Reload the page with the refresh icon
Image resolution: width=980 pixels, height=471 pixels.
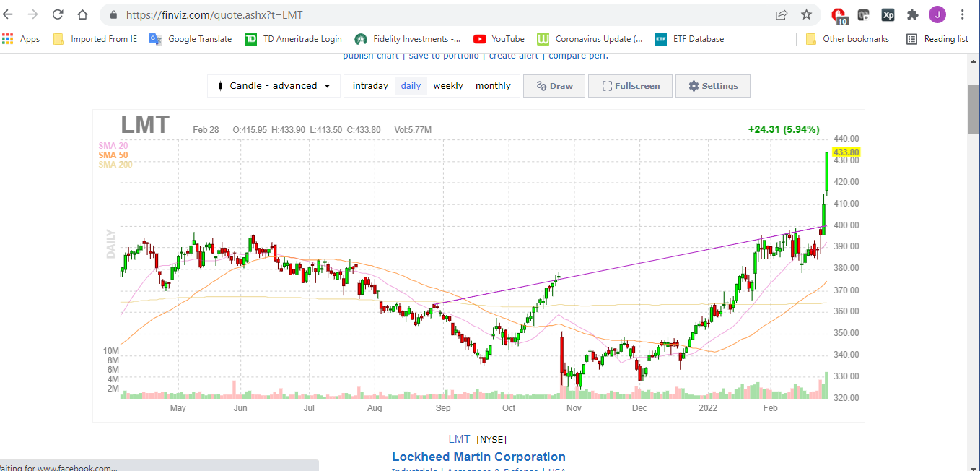[58, 14]
